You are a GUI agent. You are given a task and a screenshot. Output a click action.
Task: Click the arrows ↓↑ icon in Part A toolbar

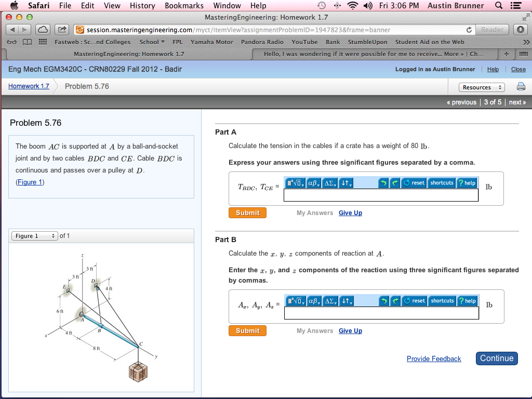[x=345, y=183]
